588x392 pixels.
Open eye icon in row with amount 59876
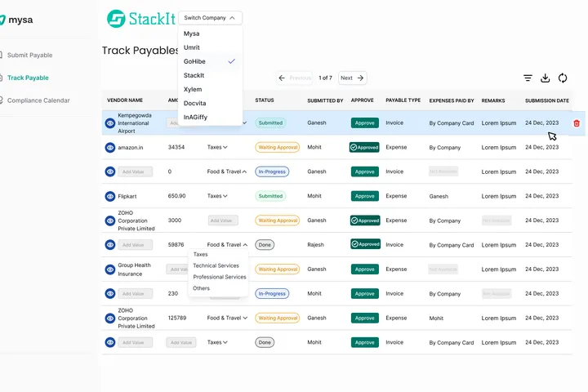pos(110,245)
